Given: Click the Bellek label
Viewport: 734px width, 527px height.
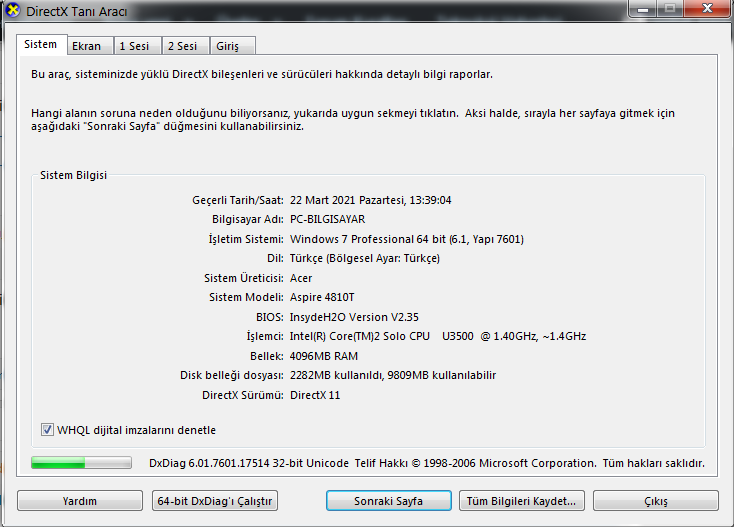Looking at the screenshot, I should click(266, 356).
